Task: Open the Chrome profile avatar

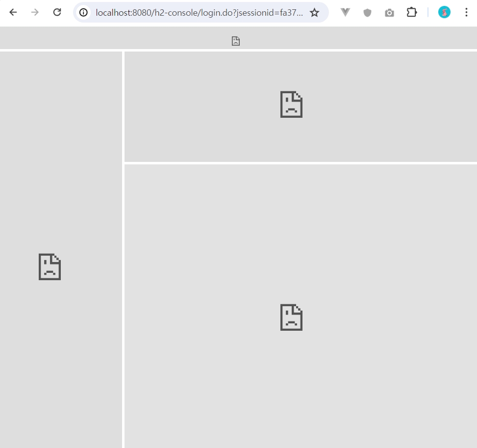Action: pyautogui.click(x=444, y=12)
